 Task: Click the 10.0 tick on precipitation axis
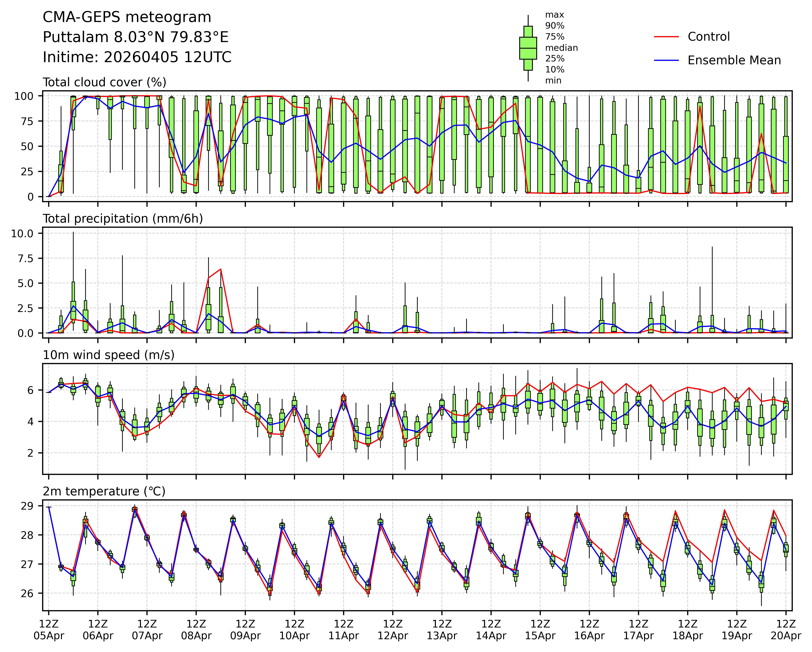[x=22, y=234]
